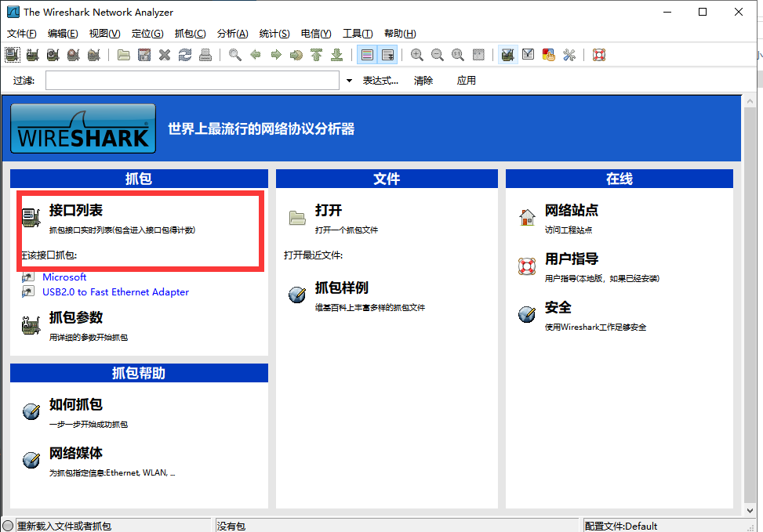
Task: Click 配置文件:Default in the status bar
Action: tap(621, 526)
